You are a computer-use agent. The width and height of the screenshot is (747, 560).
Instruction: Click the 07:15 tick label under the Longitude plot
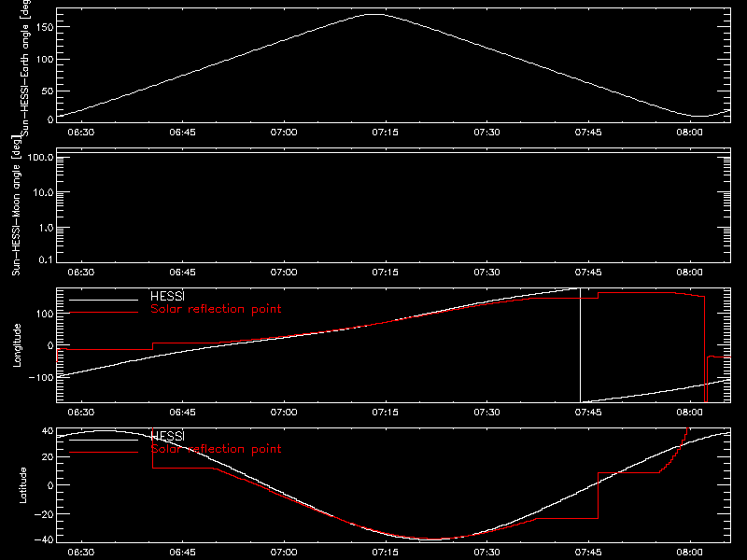(x=385, y=413)
